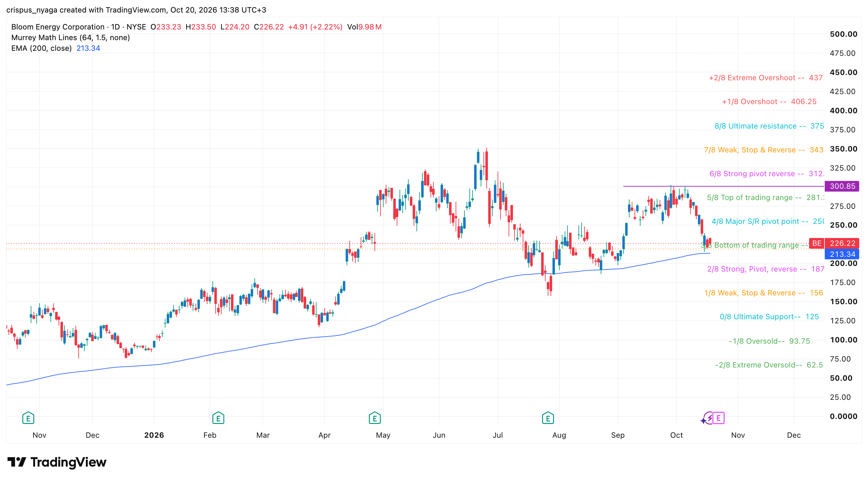Select the BE ticker price tag

point(816,243)
